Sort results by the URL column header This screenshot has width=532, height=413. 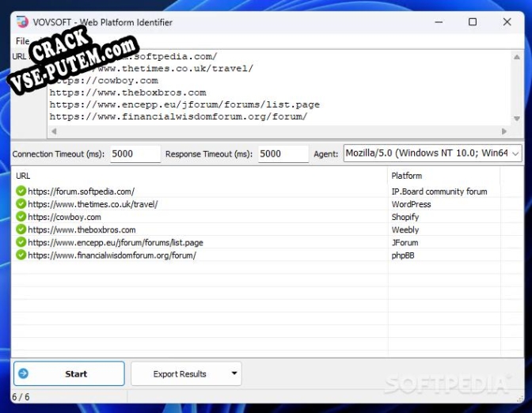tap(198, 176)
